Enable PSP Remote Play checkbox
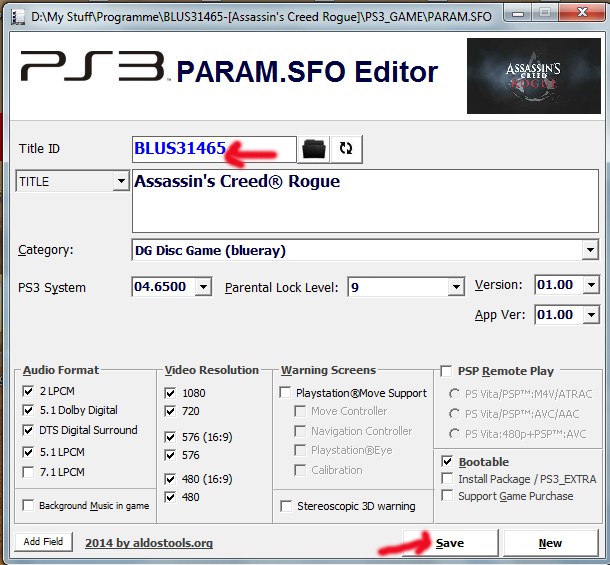Image resolution: width=610 pixels, height=565 pixels. click(446, 371)
